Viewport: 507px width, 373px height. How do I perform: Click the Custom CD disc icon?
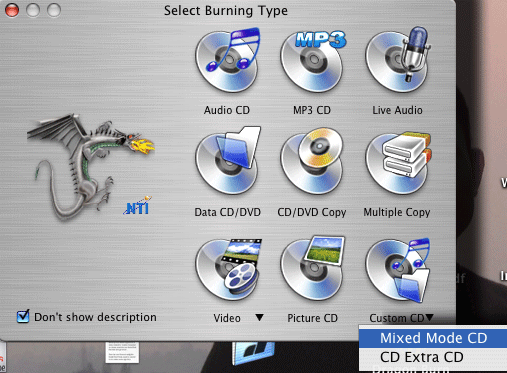tap(398, 269)
